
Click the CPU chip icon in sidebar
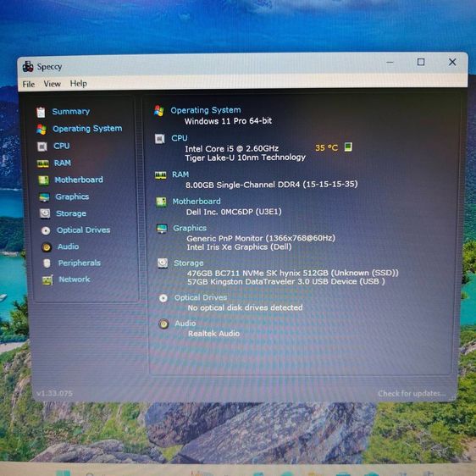(42, 147)
